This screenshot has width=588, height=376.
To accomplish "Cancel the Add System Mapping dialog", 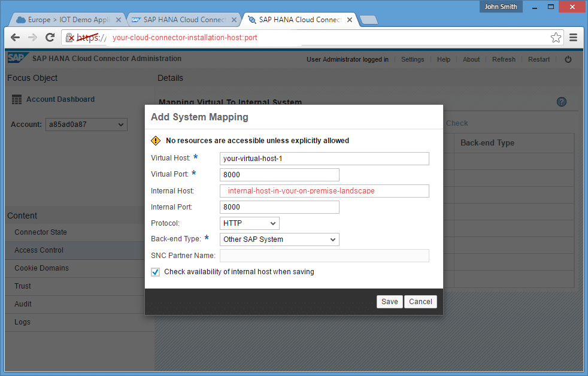I will point(420,302).
